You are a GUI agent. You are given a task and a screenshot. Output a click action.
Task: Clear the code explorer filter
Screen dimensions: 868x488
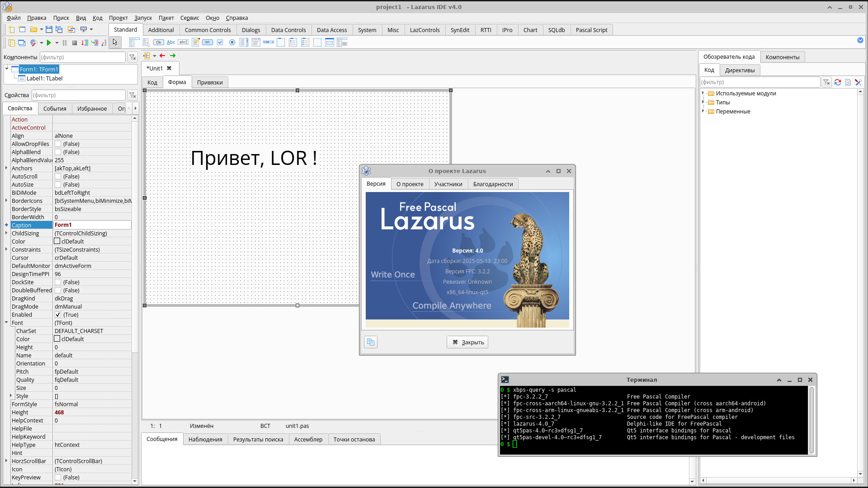pyautogui.click(x=826, y=82)
